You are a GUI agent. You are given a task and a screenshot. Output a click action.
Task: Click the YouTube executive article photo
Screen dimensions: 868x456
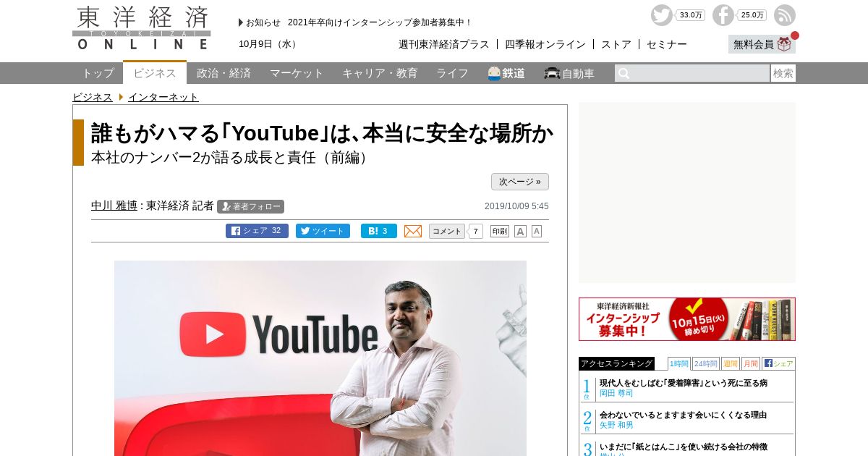[320, 358]
